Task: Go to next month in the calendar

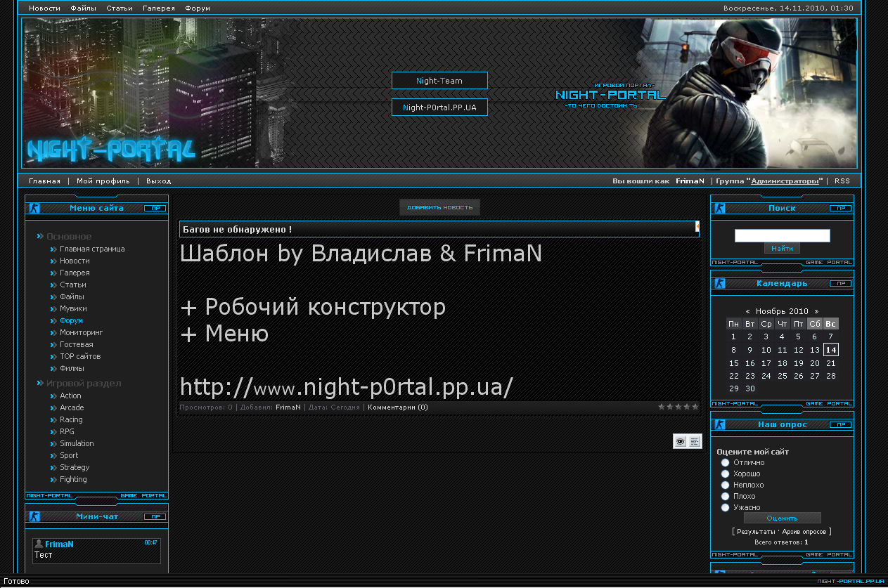Action: click(816, 311)
